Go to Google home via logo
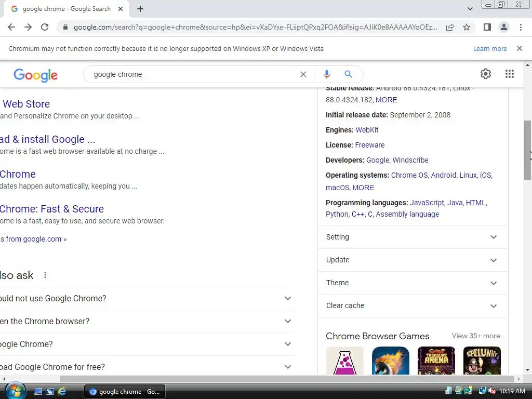The width and height of the screenshot is (532, 399). pyautogui.click(x=36, y=75)
